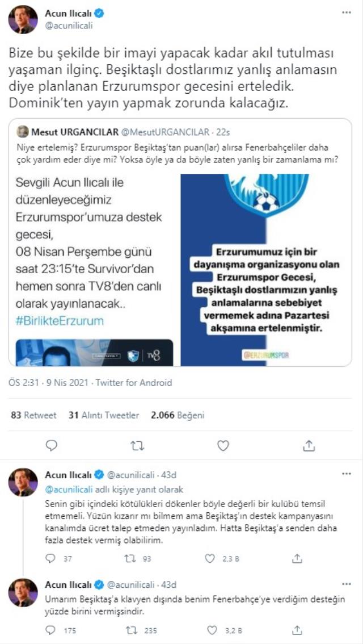The image size is (363, 644).
Task: Click the reply icon under the main tweet
Action: tap(52, 445)
